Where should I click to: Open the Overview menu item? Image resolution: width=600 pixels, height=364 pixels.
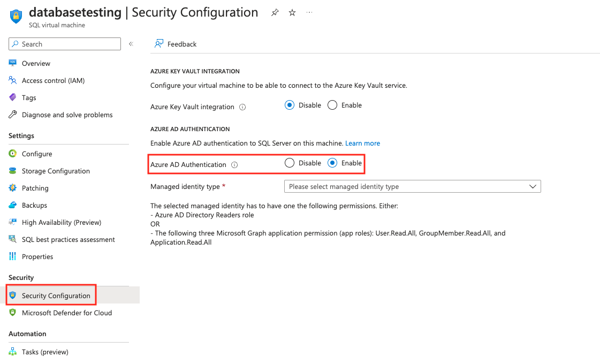tap(36, 63)
